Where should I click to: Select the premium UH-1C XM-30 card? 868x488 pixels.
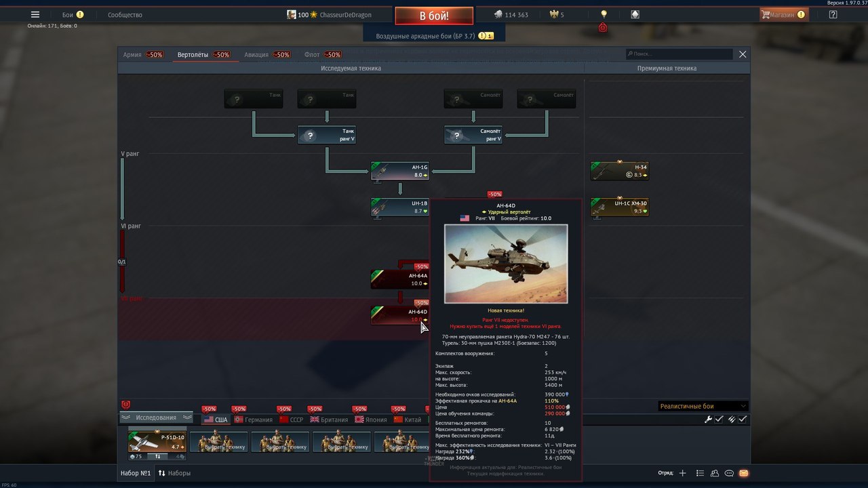[x=620, y=207]
